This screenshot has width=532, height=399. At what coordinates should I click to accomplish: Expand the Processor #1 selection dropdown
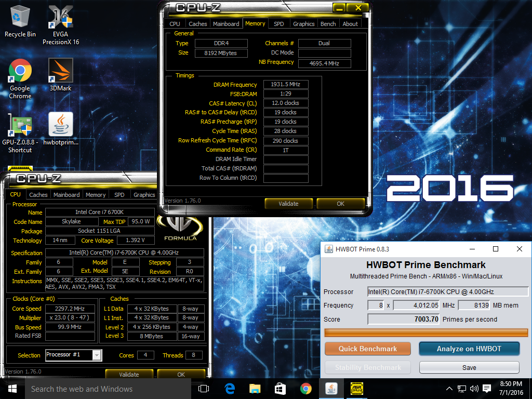(x=97, y=355)
